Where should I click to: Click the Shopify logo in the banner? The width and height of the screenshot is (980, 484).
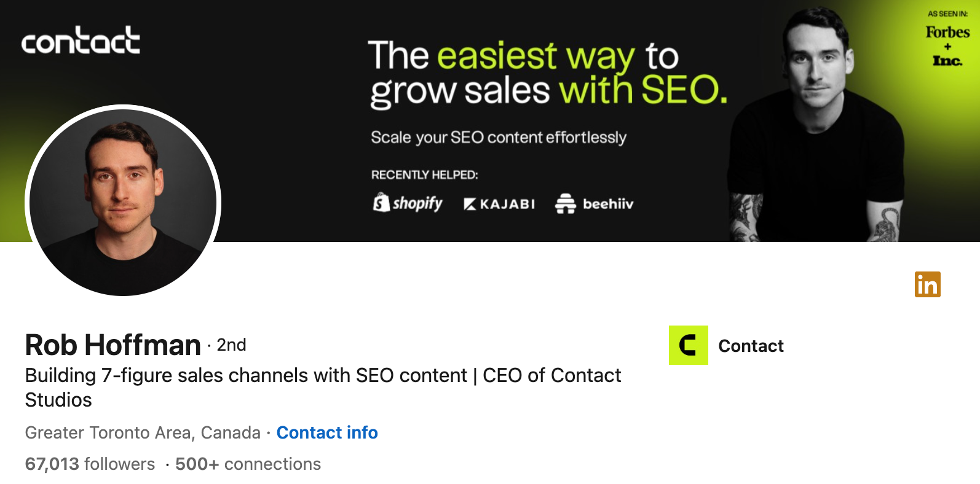point(408,203)
